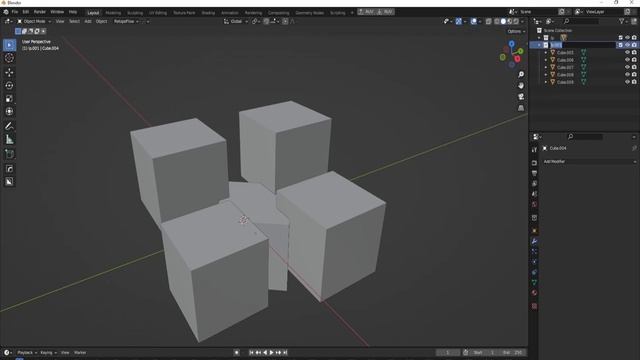This screenshot has width=640, height=360.
Task: Open the Object properties orange square tab
Action: pyautogui.click(x=534, y=231)
